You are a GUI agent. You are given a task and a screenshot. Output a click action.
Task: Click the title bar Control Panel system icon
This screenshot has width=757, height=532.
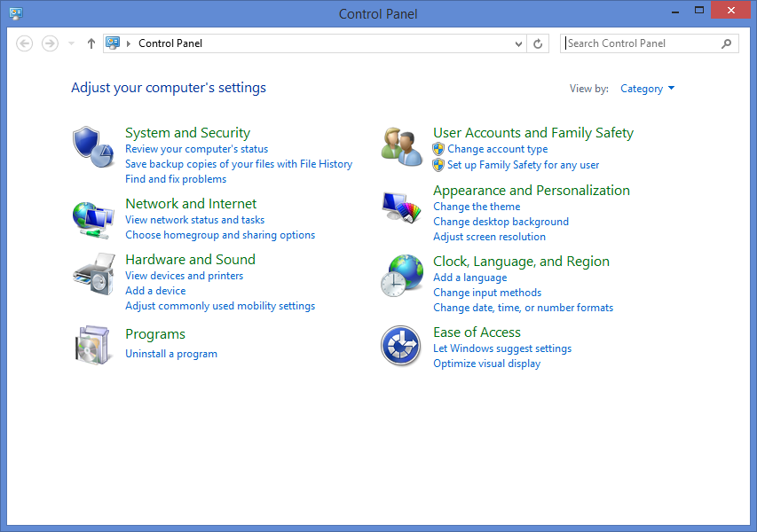pos(16,13)
